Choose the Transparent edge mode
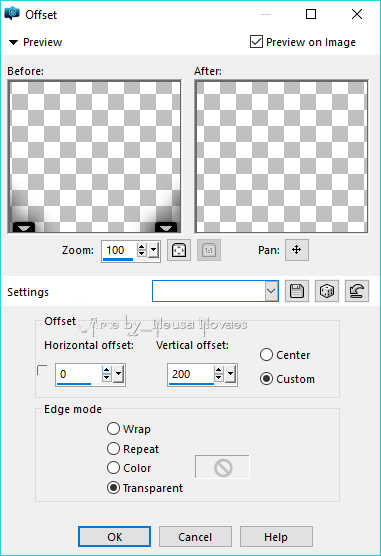The image size is (381, 556). coord(113,488)
